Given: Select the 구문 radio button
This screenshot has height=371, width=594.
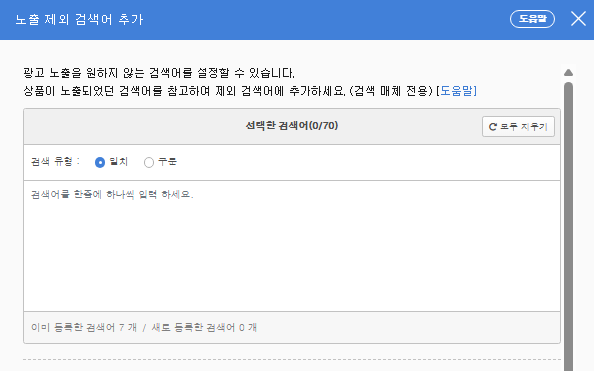Looking at the screenshot, I should tap(149, 163).
